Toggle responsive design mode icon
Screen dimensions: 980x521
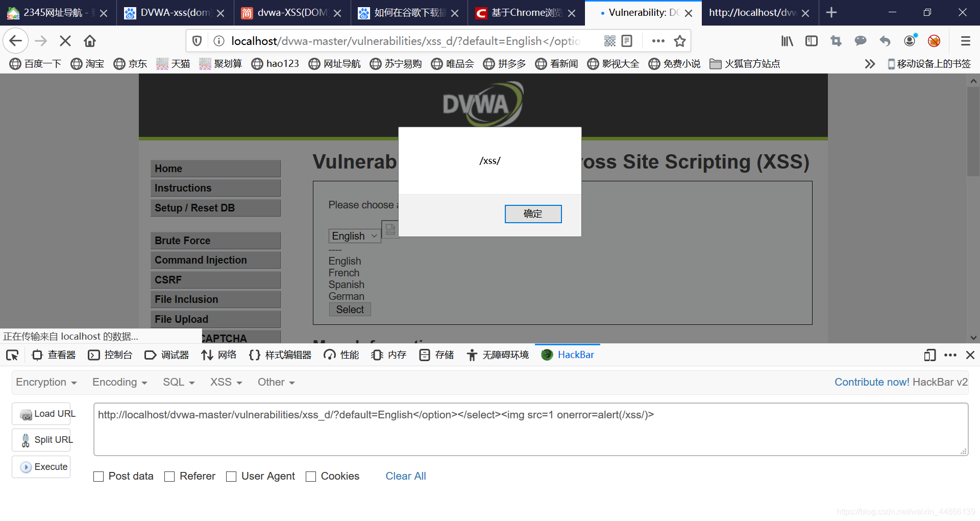coord(929,355)
